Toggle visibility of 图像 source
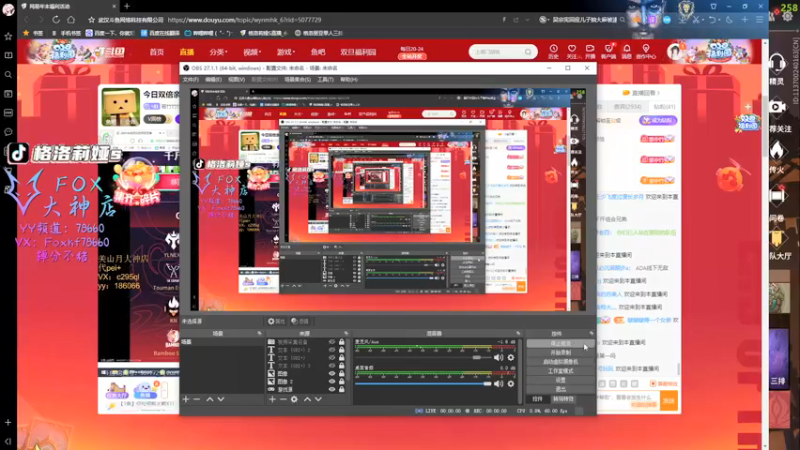800x450 pixels. point(332,373)
